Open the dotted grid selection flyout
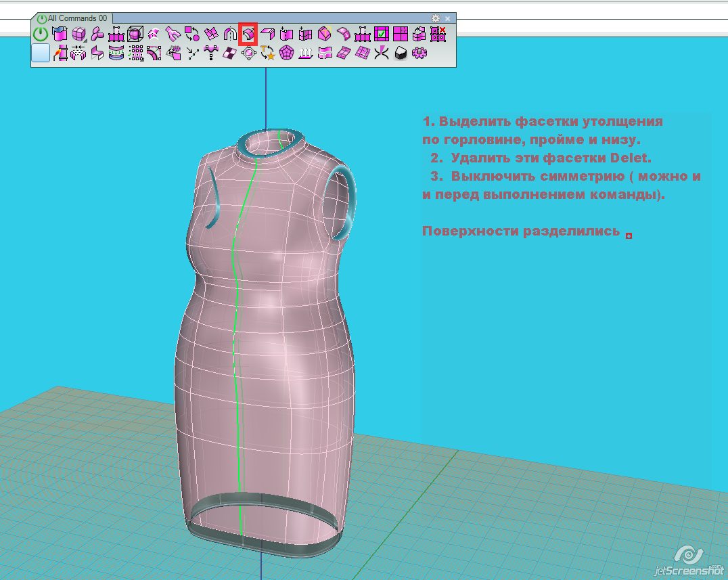This screenshot has width=728, height=580. 135,53
